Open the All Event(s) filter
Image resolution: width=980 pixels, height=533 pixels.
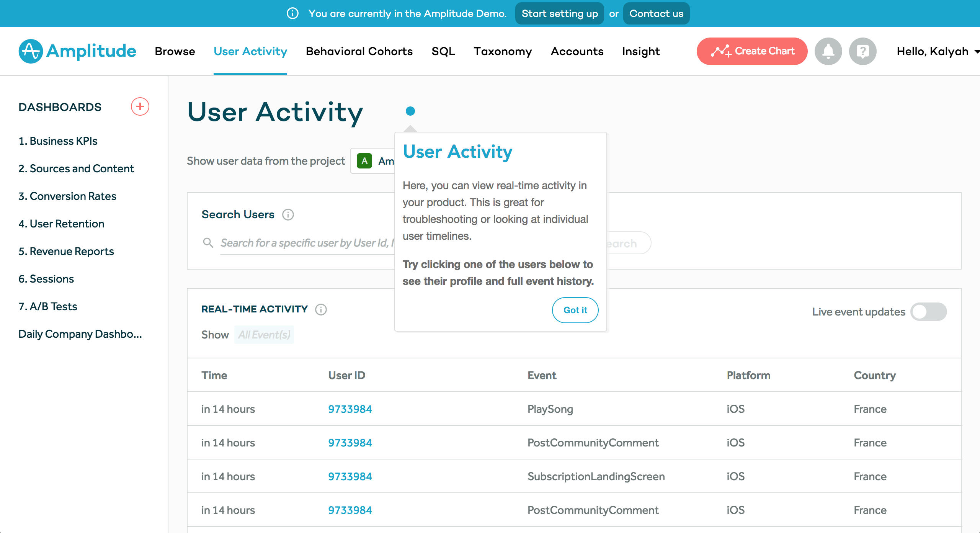pos(264,335)
